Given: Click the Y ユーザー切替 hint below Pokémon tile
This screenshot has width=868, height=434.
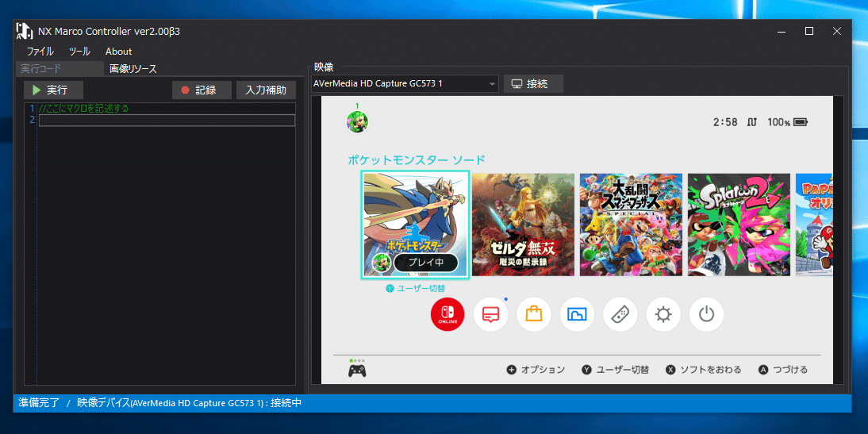Looking at the screenshot, I should (416, 289).
